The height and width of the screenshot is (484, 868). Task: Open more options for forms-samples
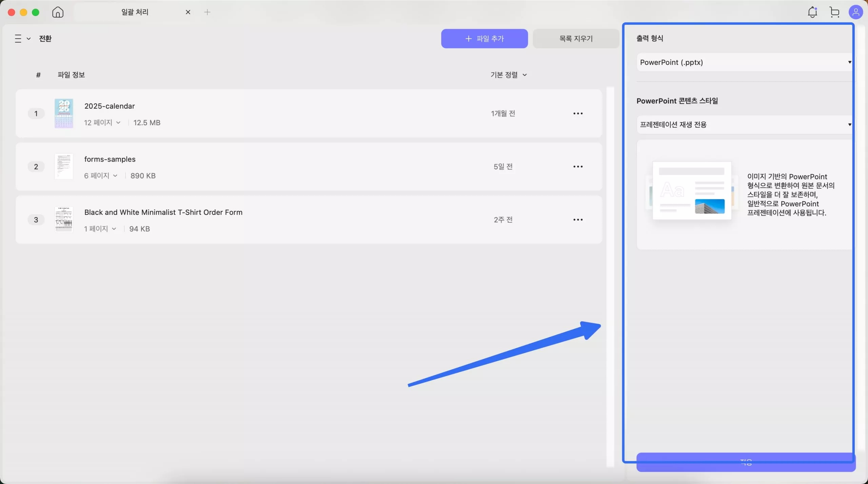(x=578, y=167)
